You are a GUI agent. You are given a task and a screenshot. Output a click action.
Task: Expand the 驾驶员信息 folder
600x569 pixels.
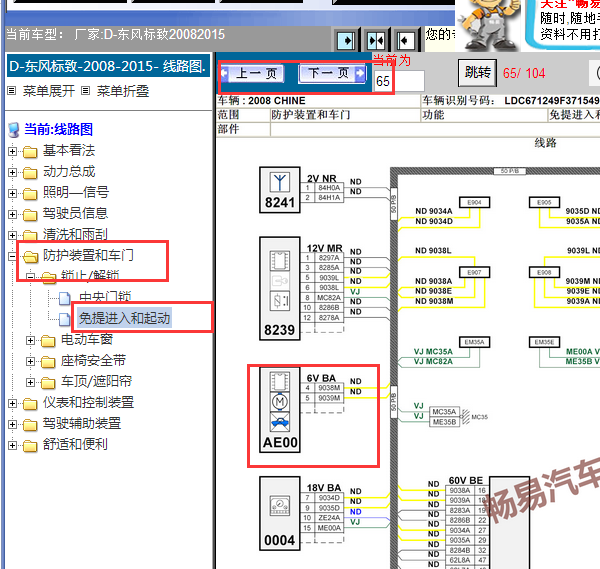(12, 214)
